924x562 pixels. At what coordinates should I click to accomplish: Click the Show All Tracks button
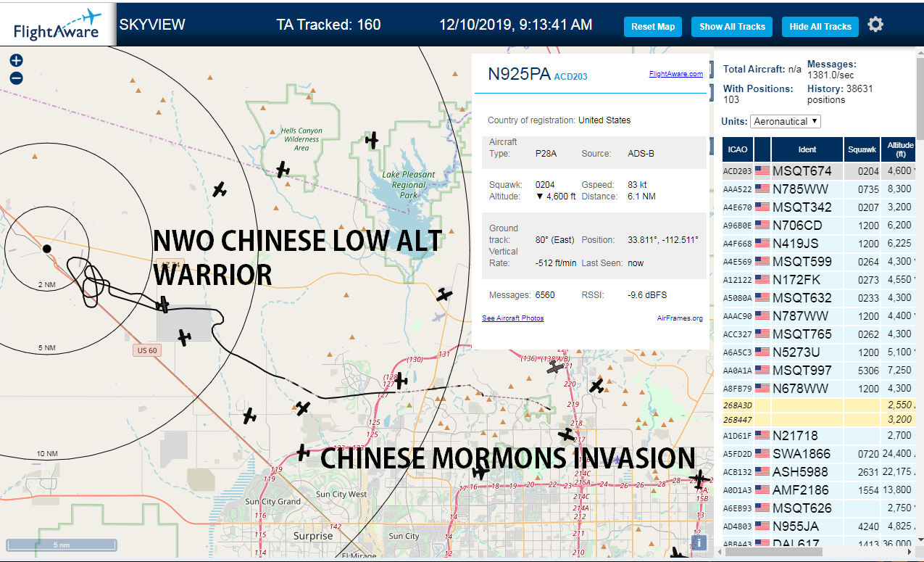click(x=732, y=27)
